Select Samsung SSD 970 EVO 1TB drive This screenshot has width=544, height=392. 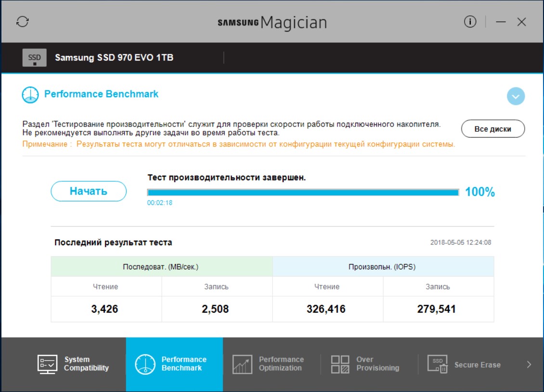(114, 58)
